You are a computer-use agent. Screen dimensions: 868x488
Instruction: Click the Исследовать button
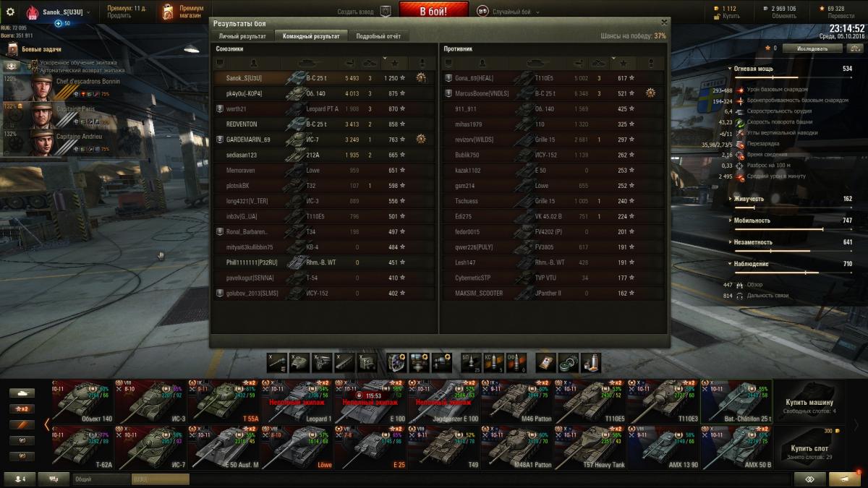pyautogui.click(x=812, y=48)
